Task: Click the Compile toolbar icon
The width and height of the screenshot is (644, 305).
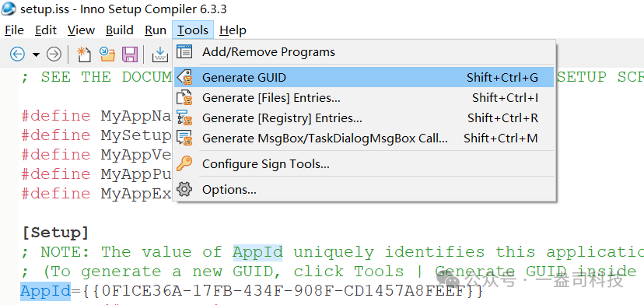Action: tap(160, 54)
